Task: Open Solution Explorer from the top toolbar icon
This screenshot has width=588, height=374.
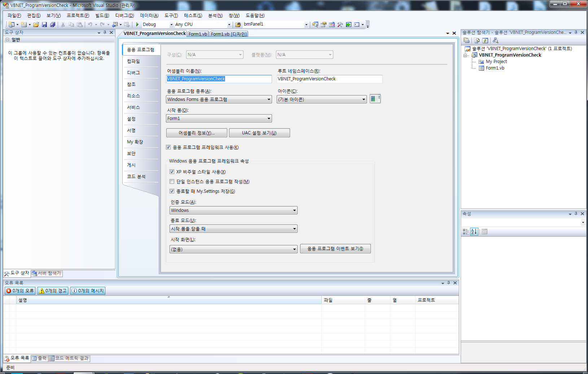Action: click(x=315, y=25)
